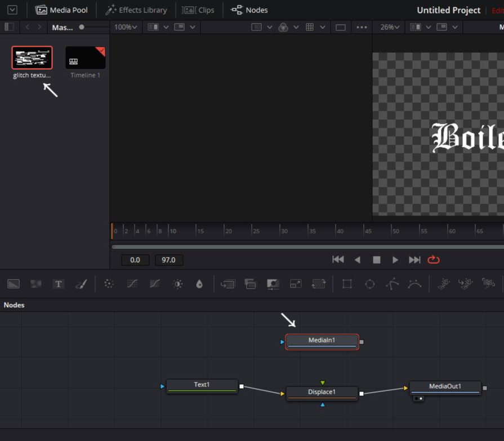Toggle the viewer grid icon
This screenshot has width=504, height=441.
(x=310, y=28)
